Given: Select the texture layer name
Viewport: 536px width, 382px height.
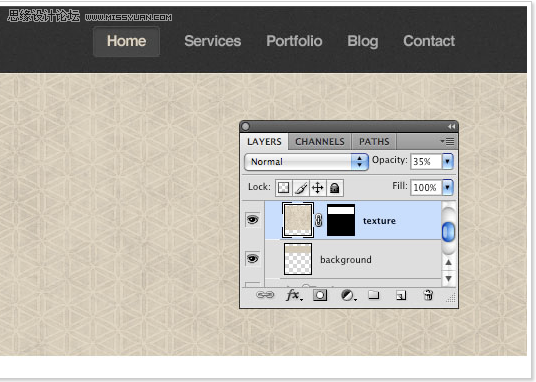Looking at the screenshot, I should point(379,221).
